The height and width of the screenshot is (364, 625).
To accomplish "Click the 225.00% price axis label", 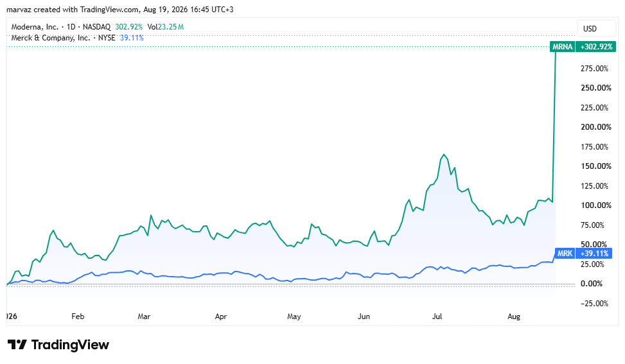I will tap(595, 107).
